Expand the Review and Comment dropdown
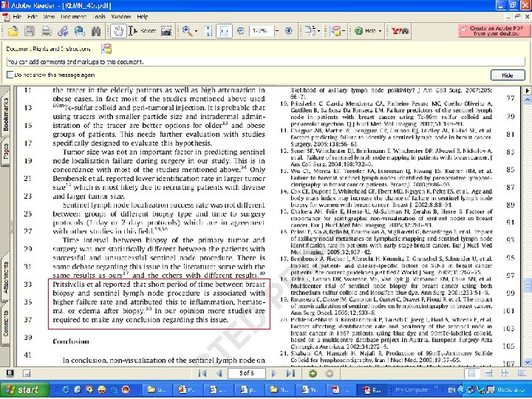532x399 pixels. pyautogui.click(x=344, y=31)
